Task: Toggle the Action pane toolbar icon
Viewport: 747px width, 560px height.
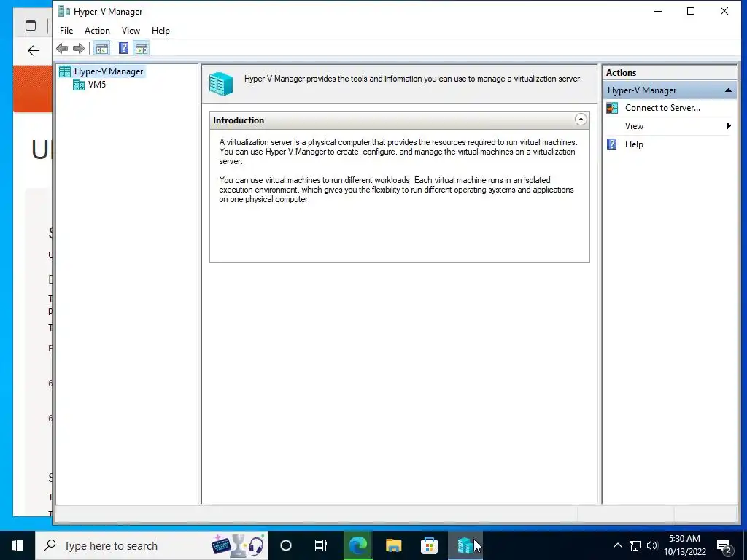Action: 142,49
